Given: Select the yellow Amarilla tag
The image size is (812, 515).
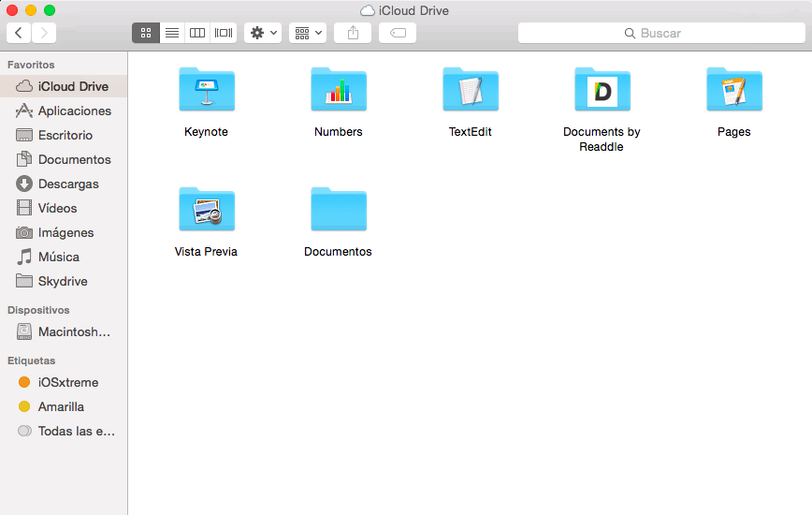Looking at the screenshot, I should 64,406.
